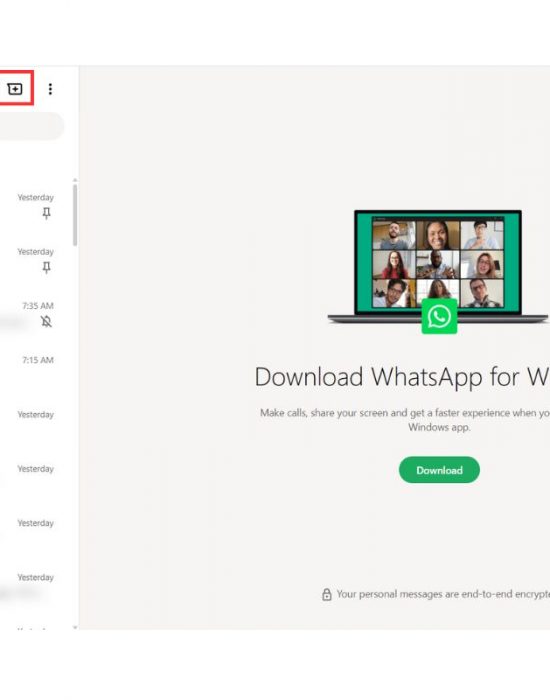Click the scroll down arrow of chat list
This screenshot has height=700, width=550.
coord(75,627)
